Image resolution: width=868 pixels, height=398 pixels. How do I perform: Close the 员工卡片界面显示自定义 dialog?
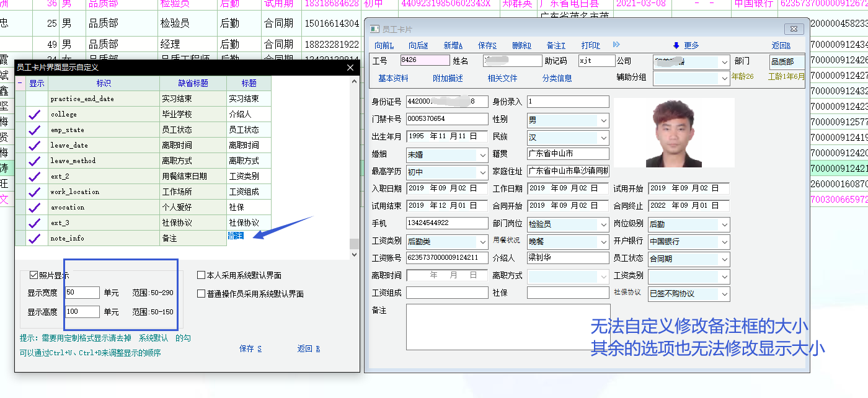click(350, 68)
